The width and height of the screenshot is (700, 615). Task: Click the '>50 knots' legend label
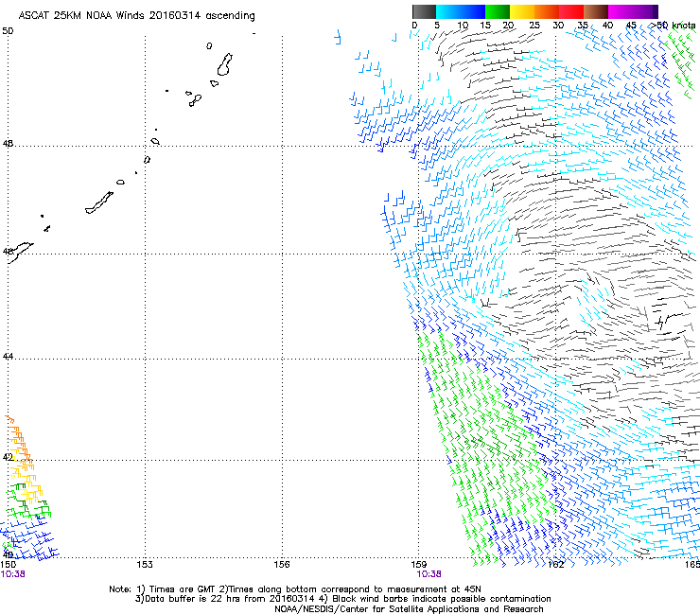point(673,26)
